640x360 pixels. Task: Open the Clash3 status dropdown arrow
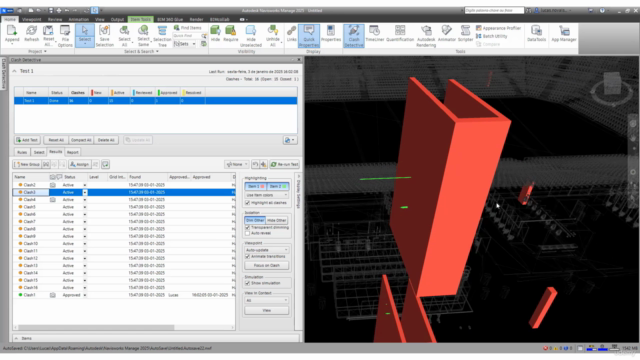[85, 192]
